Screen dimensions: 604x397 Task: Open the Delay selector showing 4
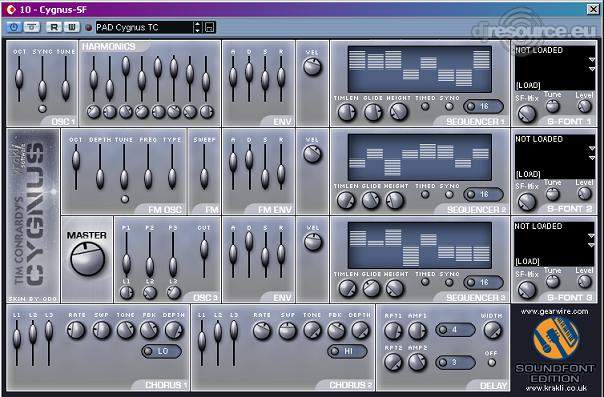pyautogui.click(x=455, y=330)
